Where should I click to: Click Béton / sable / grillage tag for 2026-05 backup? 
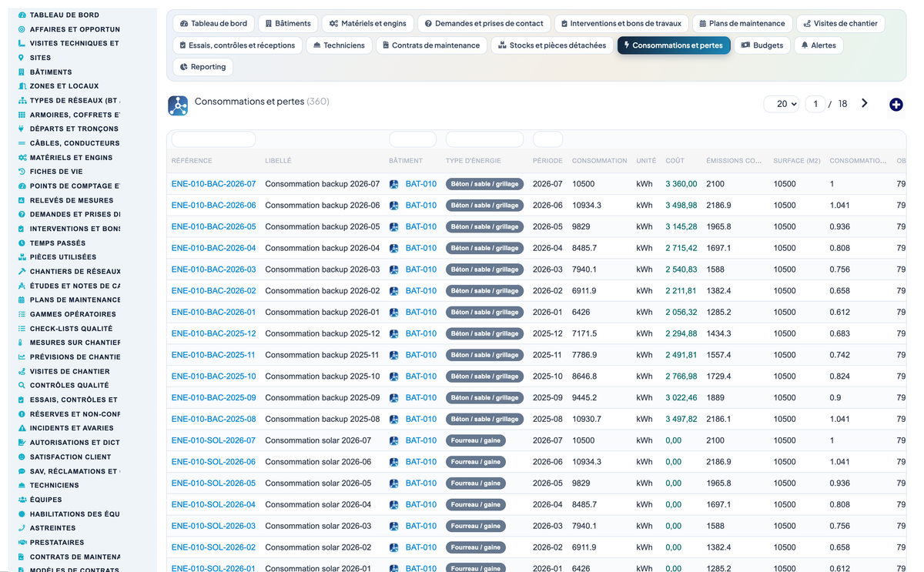click(484, 227)
